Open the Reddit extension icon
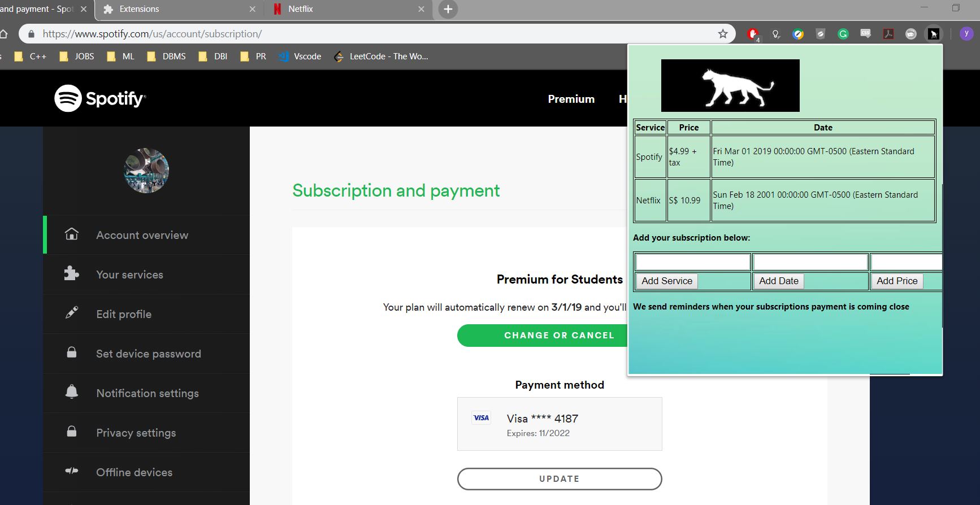 tap(911, 34)
